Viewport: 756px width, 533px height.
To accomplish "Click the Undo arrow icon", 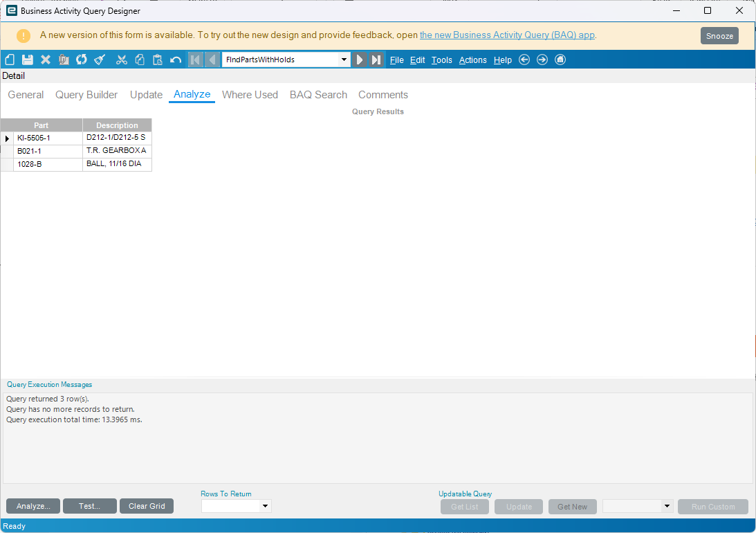I will pyautogui.click(x=176, y=60).
